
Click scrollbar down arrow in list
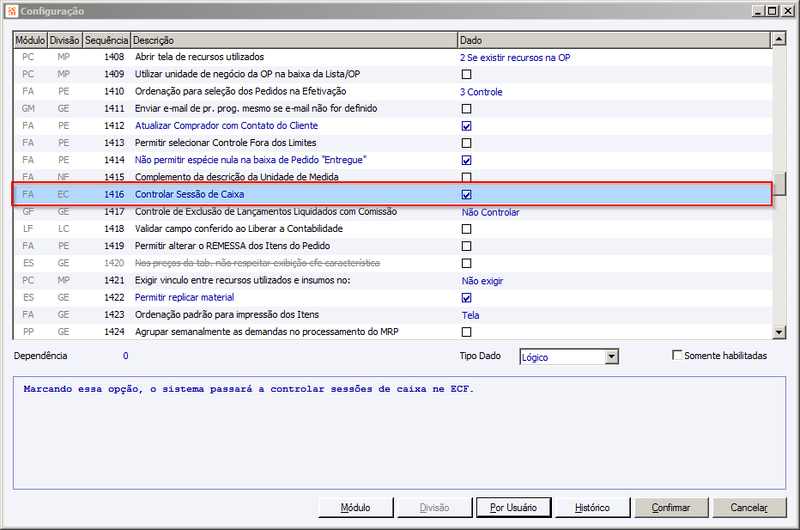pyautogui.click(x=779, y=332)
